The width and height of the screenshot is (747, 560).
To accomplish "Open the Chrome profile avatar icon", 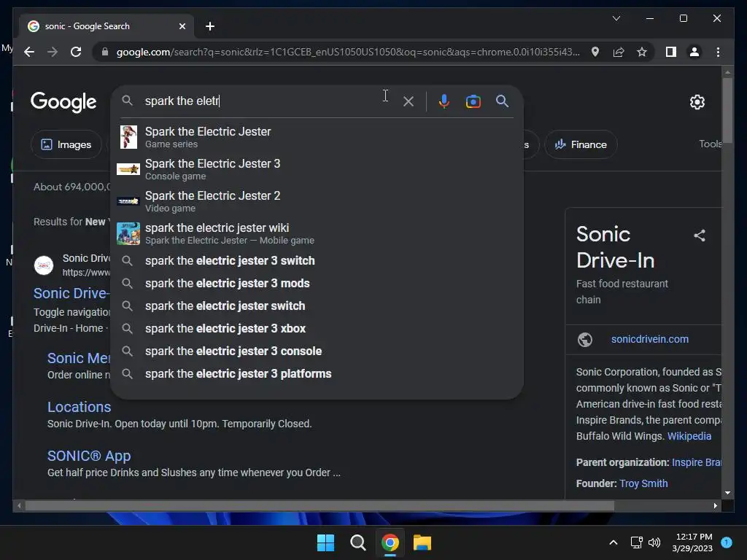I will tap(694, 52).
